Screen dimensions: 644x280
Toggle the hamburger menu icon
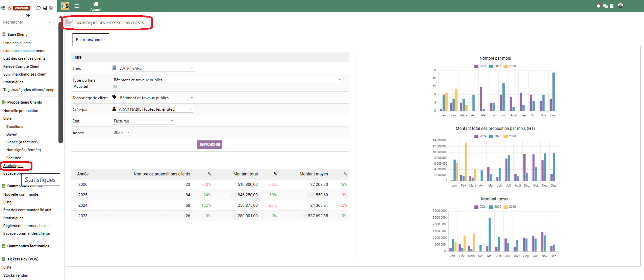[x=77, y=6]
